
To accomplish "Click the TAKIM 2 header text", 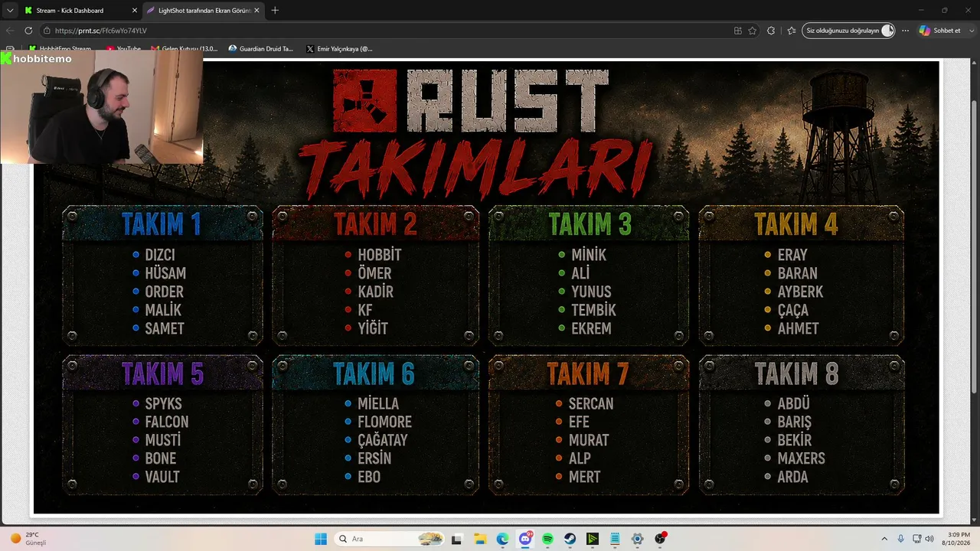I will [x=375, y=224].
